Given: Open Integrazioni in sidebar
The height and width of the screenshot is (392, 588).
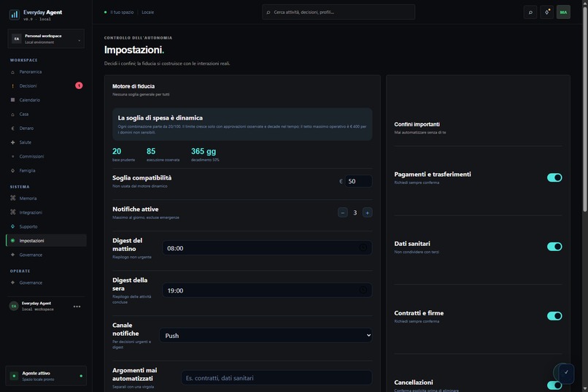Looking at the screenshot, I should click(x=46, y=212).
